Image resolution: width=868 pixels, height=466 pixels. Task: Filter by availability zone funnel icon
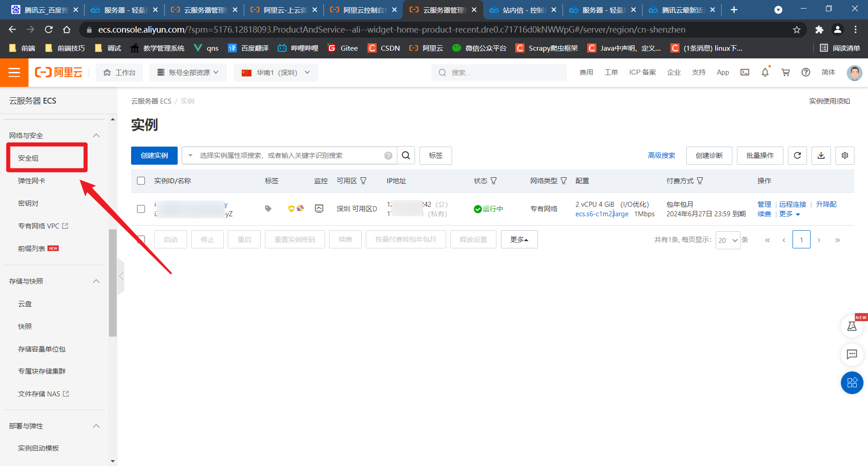(x=363, y=181)
